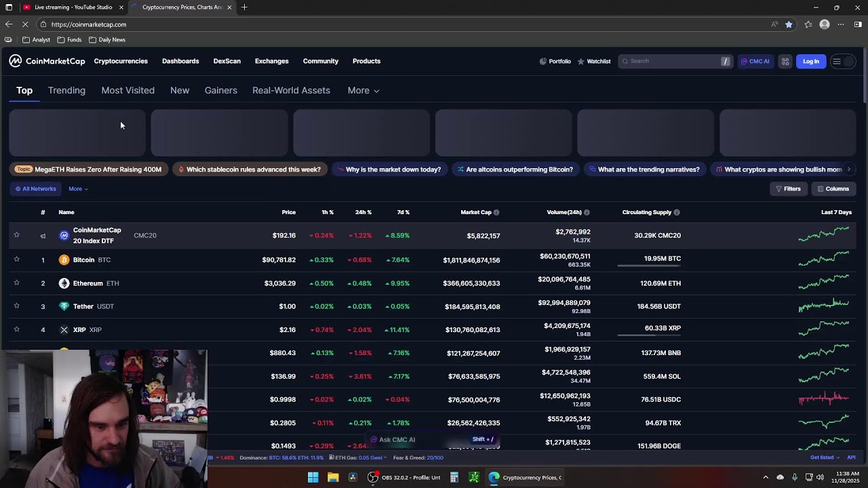Click the Bitcoin coin icon

[x=64, y=260]
